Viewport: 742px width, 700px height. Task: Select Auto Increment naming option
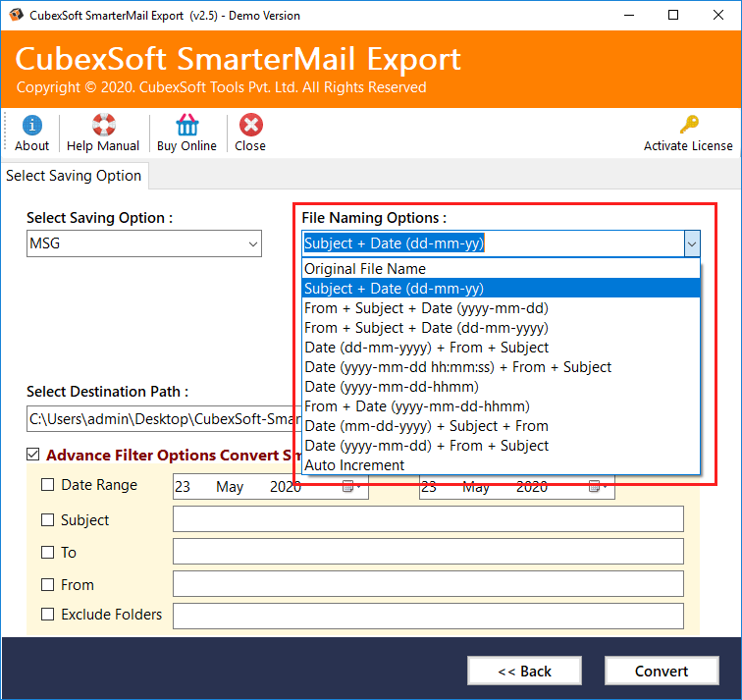click(x=501, y=465)
